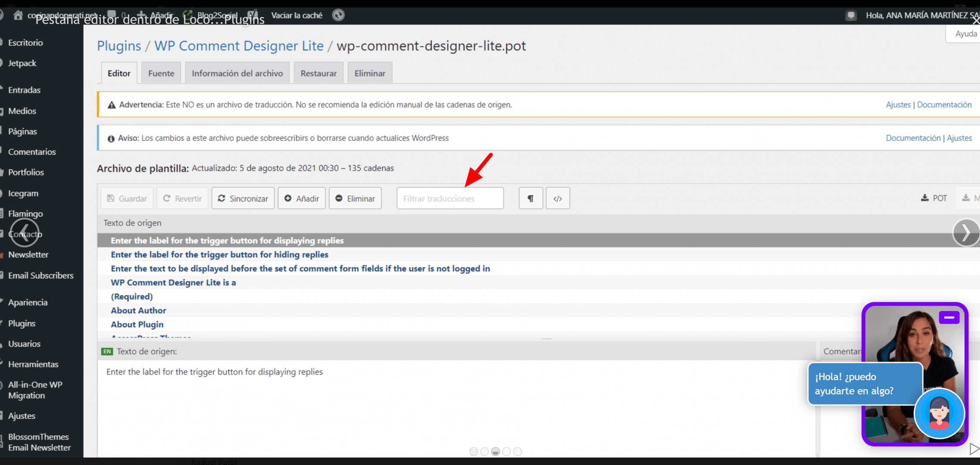980x465 pixels.
Task: Click Hola, ANA MARÍA MARTÍNEZ user menu
Action: [922, 15]
